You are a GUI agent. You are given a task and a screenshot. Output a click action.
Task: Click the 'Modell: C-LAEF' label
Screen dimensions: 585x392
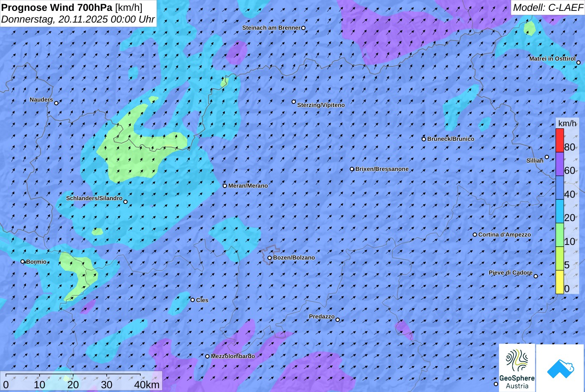point(548,8)
